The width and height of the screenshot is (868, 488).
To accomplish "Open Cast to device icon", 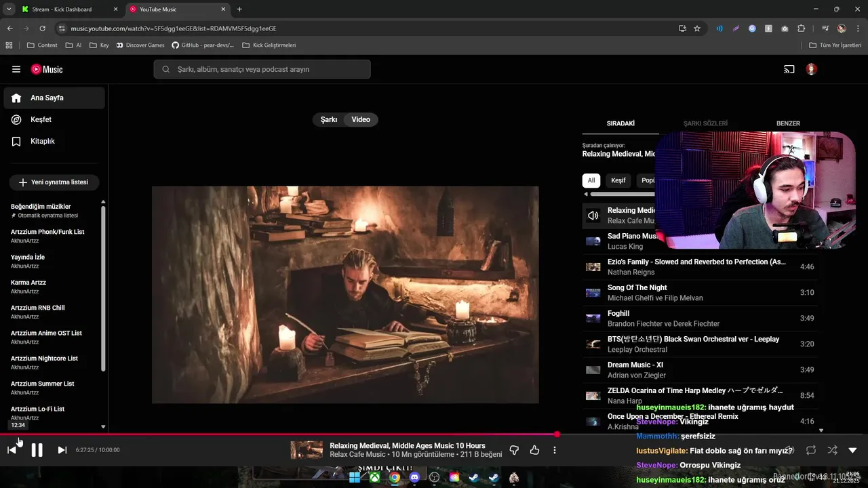I will pyautogui.click(x=789, y=69).
